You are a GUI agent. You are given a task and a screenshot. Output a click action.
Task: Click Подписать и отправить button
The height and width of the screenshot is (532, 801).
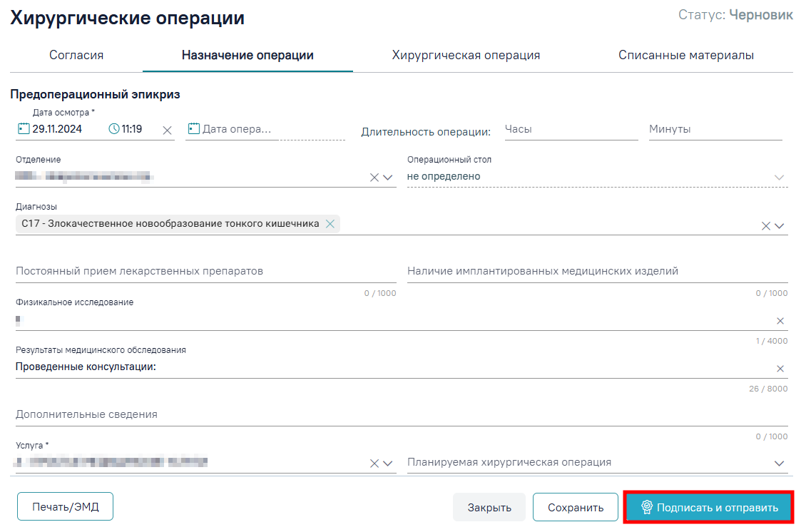(x=708, y=507)
